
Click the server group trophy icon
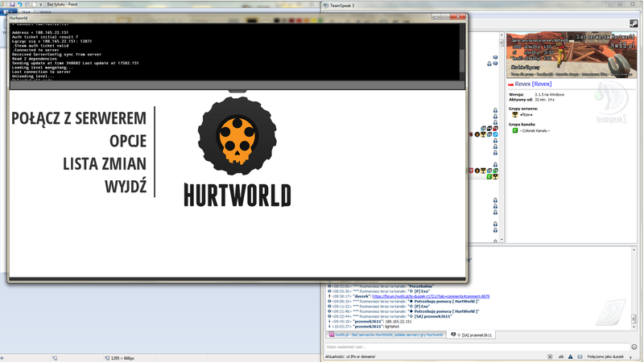(514, 115)
